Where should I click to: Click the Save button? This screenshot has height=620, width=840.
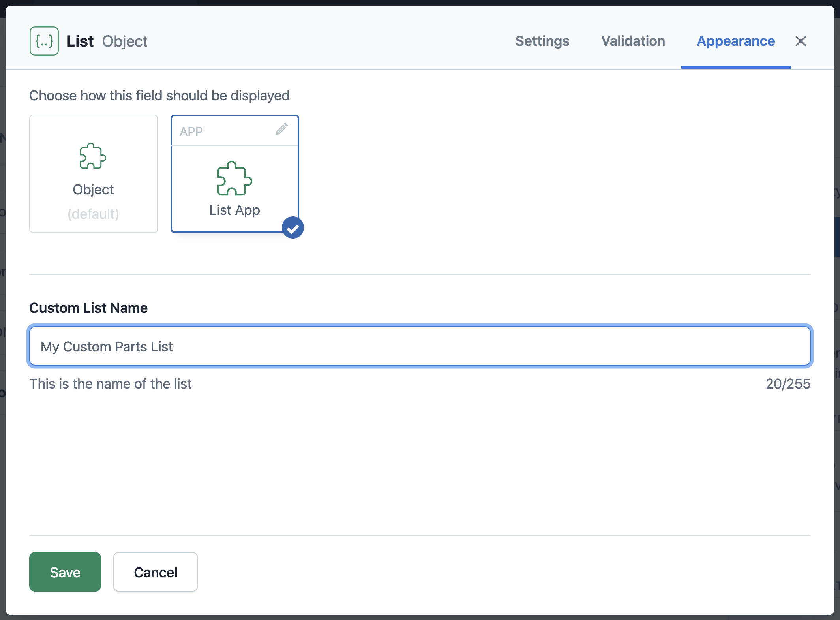(65, 572)
